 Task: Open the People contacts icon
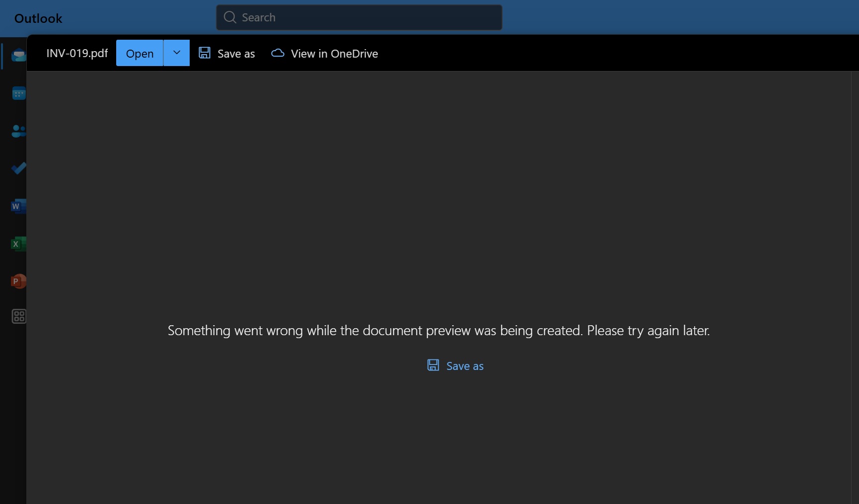click(18, 131)
